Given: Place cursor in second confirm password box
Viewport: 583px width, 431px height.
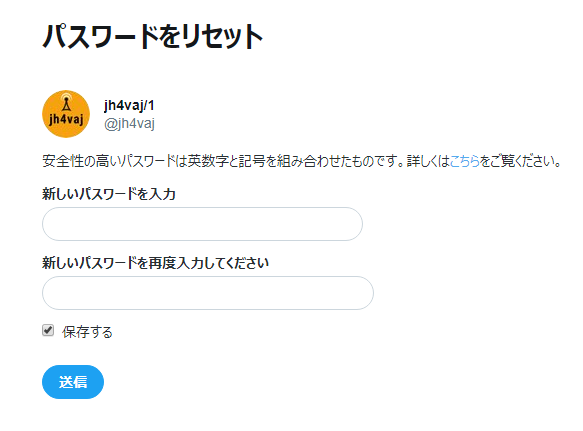Looking at the screenshot, I should (208, 293).
